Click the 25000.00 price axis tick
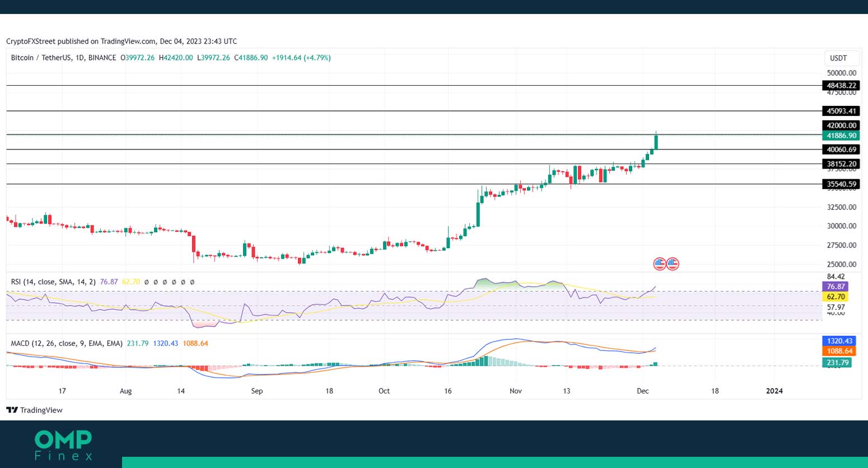 [842, 264]
